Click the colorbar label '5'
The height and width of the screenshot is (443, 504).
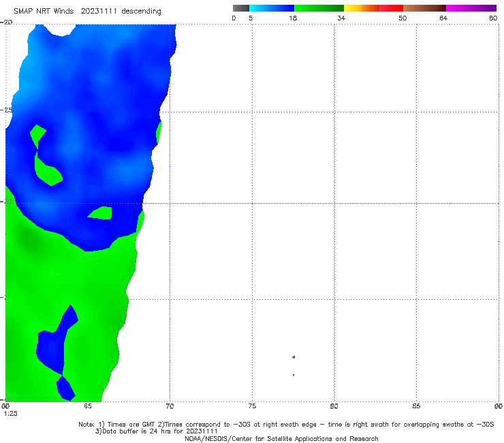click(x=251, y=18)
